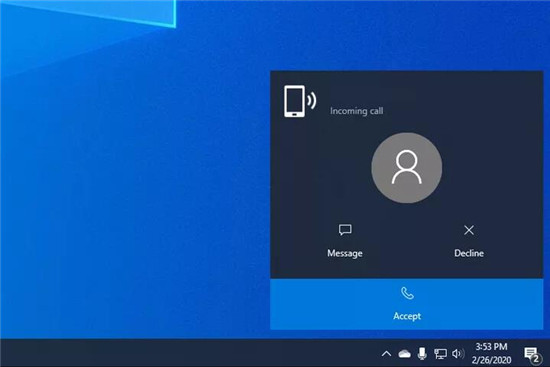The image size is (550, 367).
Task: Click the Incoming call notification text
Action: (356, 111)
